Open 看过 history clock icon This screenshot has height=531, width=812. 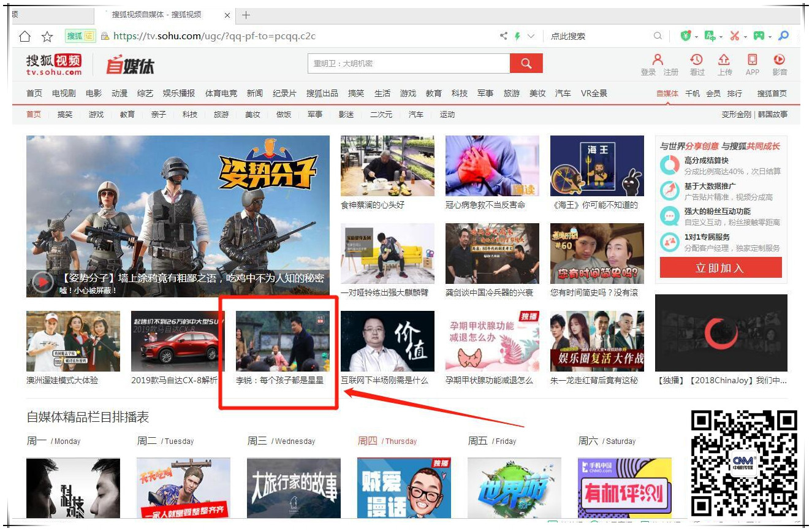[697, 60]
